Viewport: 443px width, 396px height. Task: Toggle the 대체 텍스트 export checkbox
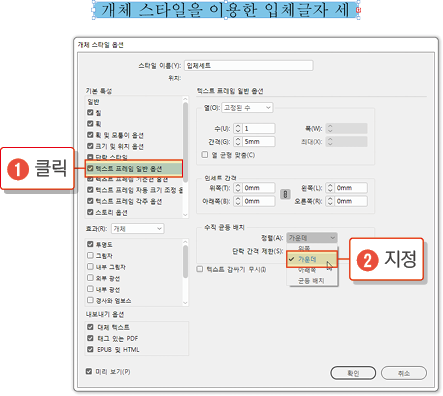(x=90, y=327)
